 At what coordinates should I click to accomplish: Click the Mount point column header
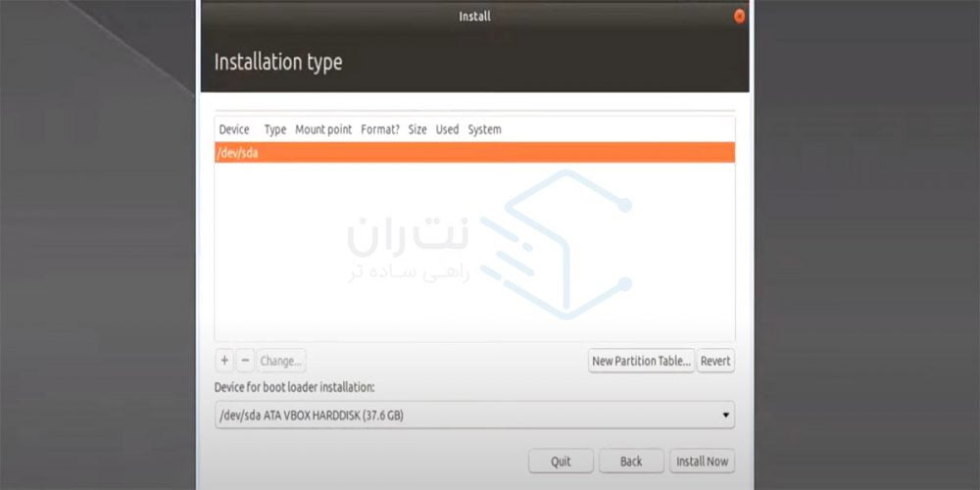pyautogui.click(x=323, y=129)
